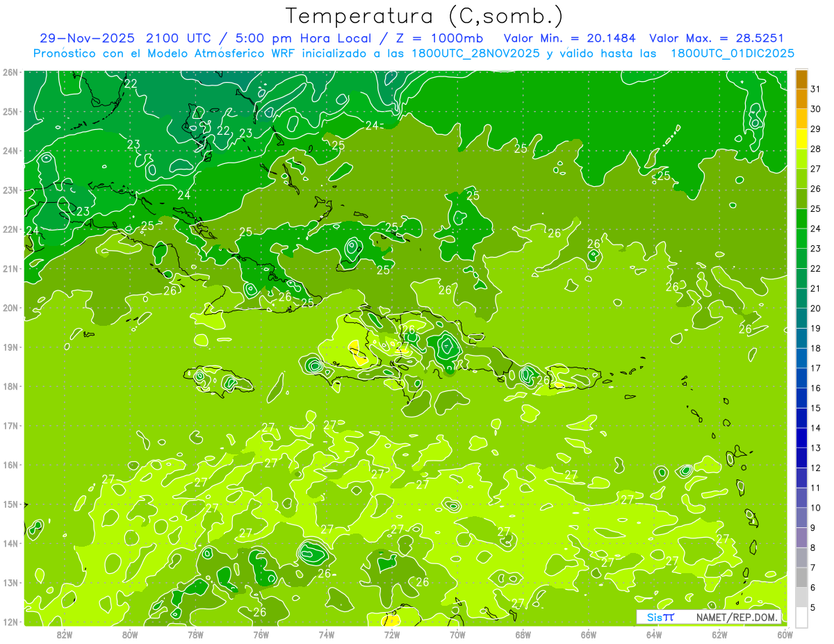Click the 'Sis' logo in the map corner
This screenshot has width=834, height=644.
click(660, 618)
